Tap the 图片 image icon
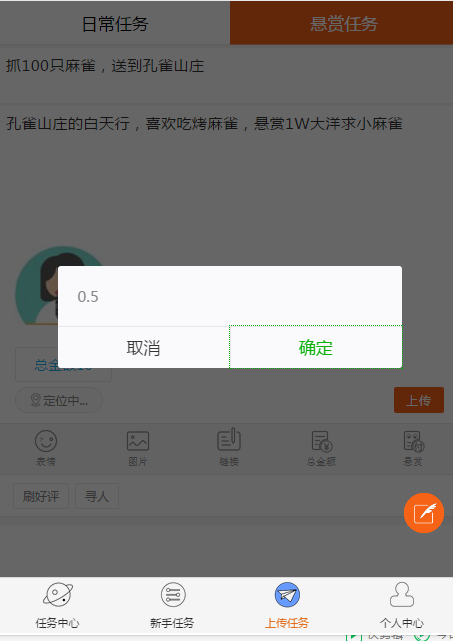 pyautogui.click(x=138, y=441)
